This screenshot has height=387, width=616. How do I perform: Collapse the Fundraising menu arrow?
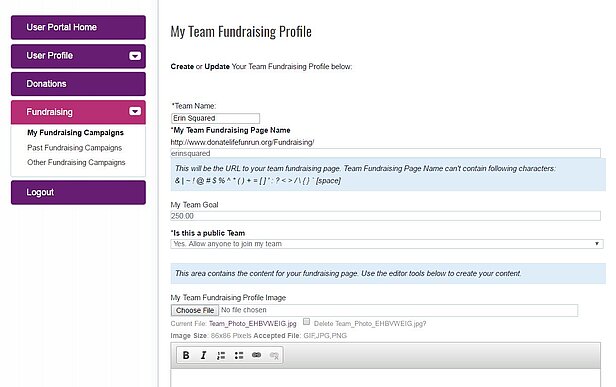click(135, 112)
